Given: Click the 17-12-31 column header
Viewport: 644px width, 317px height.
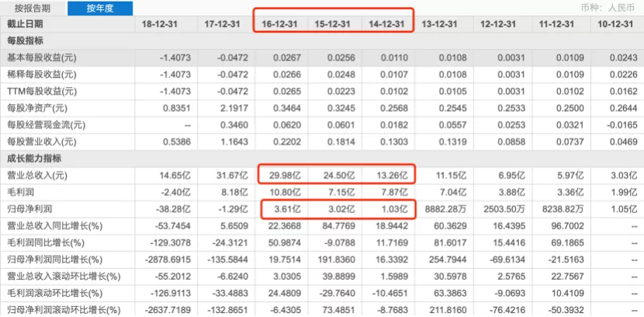Looking at the screenshot, I should click(x=222, y=24).
